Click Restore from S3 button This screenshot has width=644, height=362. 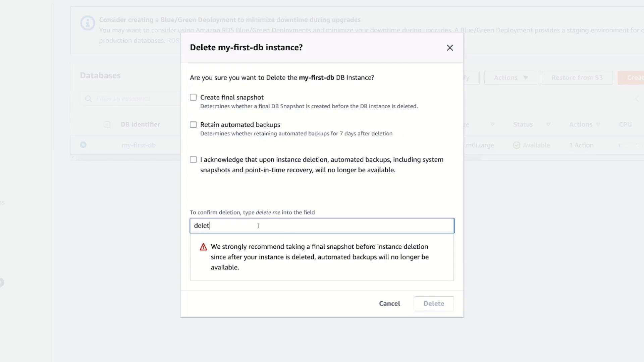click(577, 78)
